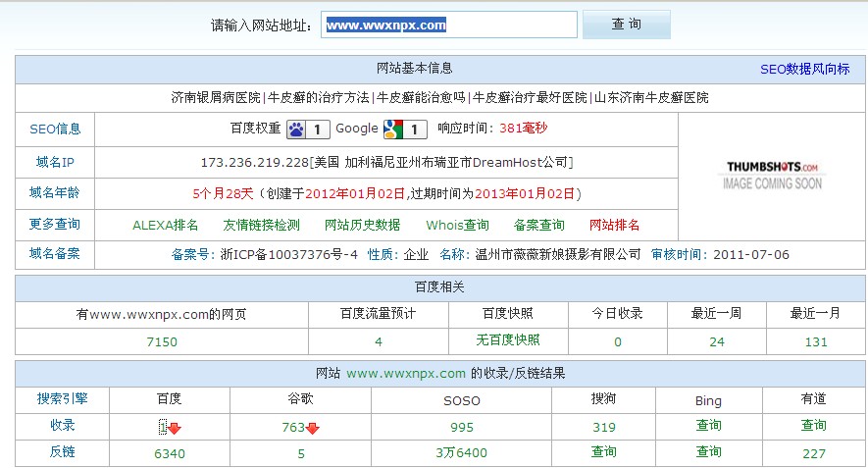Click the Baidu weight paw icon badge
Image resolution: width=868 pixels, height=468 pixels.
[x=308, y=130]
